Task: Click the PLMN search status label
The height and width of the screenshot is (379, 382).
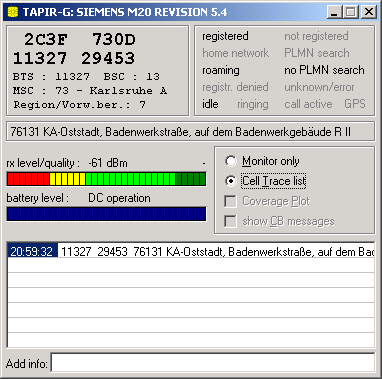Action: point(317,53)
